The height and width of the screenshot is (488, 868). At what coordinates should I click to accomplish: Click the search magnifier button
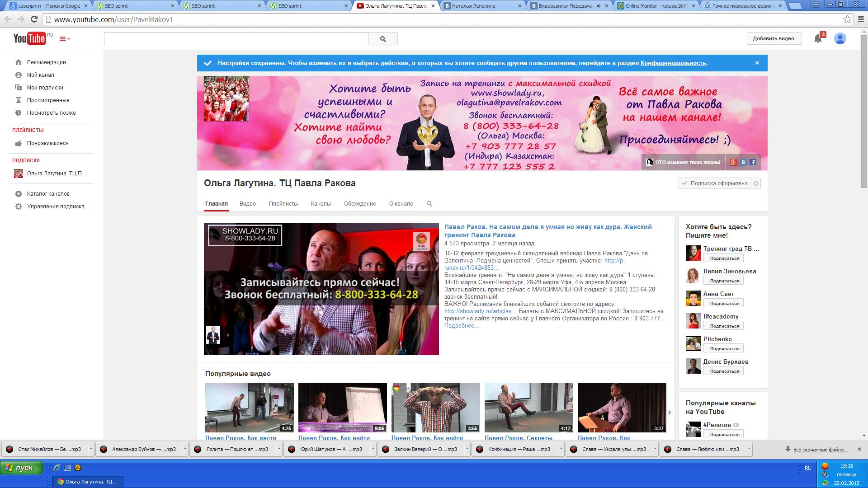pyautogui.click(x=383, y=39)
